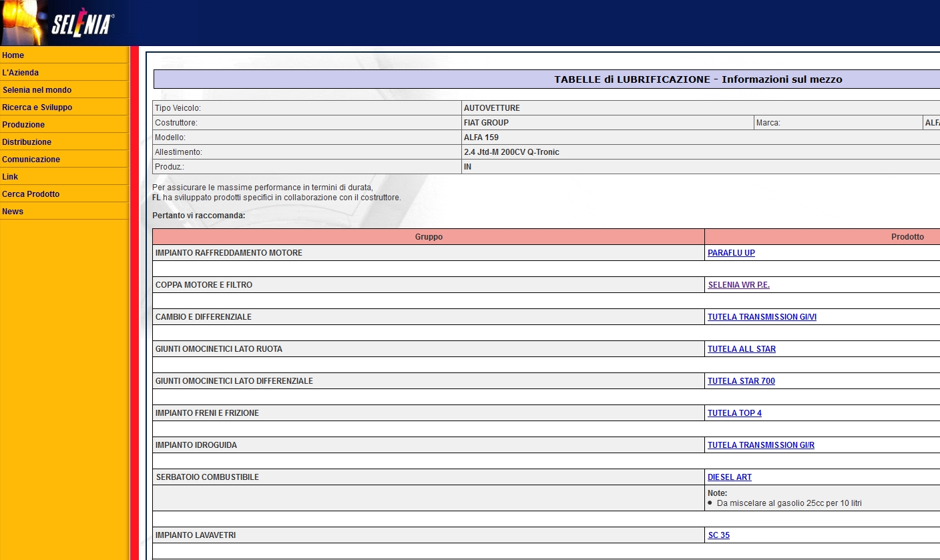The width and height of the screenshot is (940, 560).
Task: Select Comunicazione in the sidebar
Action: (x=31, y=160)
